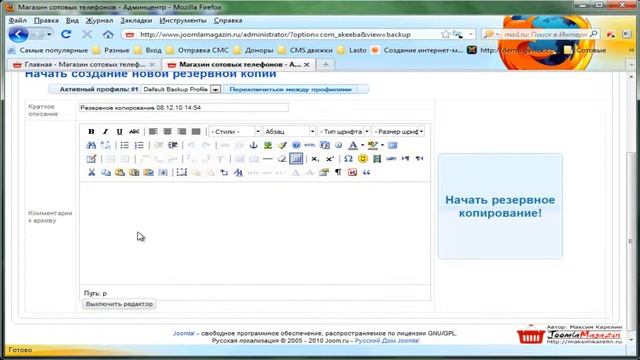Screen dimensions: 640x360
Task: Click the Insert media film icon
Action: tap(377, 159)
